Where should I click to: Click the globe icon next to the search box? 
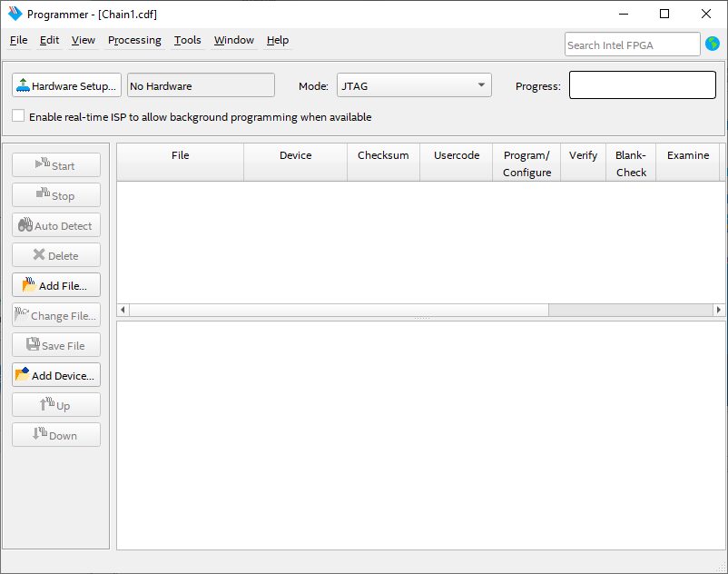(713, 45)
